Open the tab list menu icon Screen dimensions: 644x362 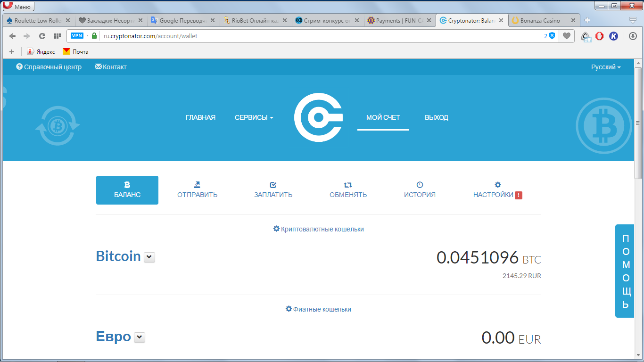click(x=633, y=20)
